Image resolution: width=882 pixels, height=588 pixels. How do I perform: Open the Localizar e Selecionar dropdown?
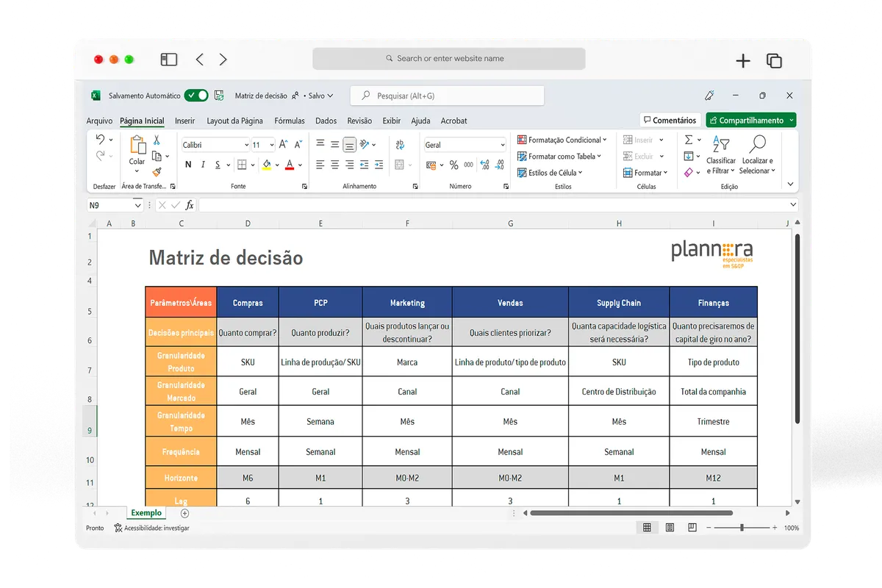(757, 155)
